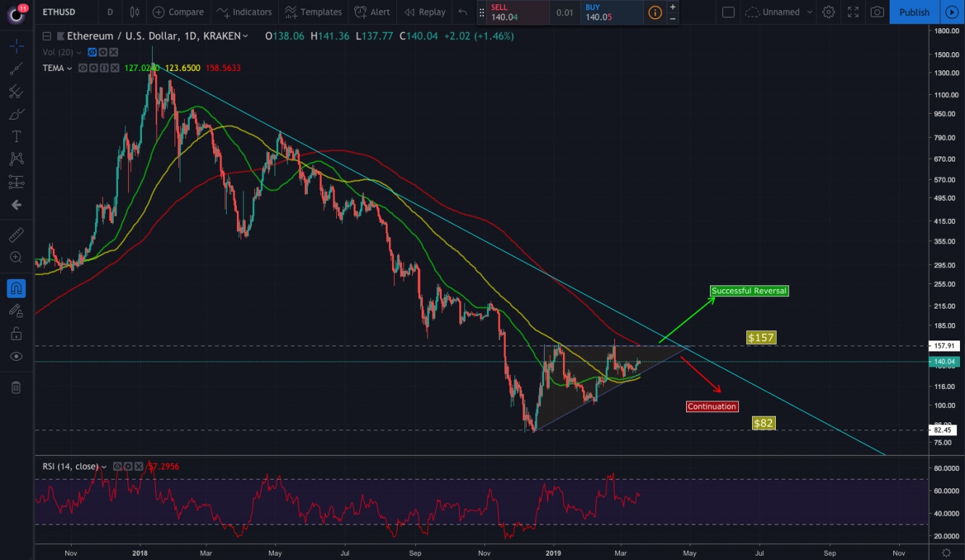Click the red Continuation label
The width and height of the screenshot is (965, 560).
pyautogui.click(x=712, y=406)
